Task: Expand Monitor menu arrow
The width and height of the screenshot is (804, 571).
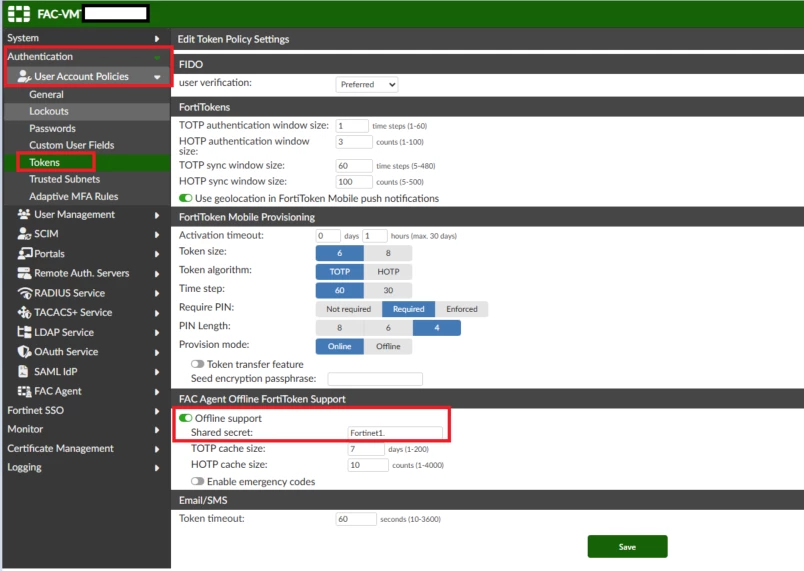Action: click(x=157, y=430)
